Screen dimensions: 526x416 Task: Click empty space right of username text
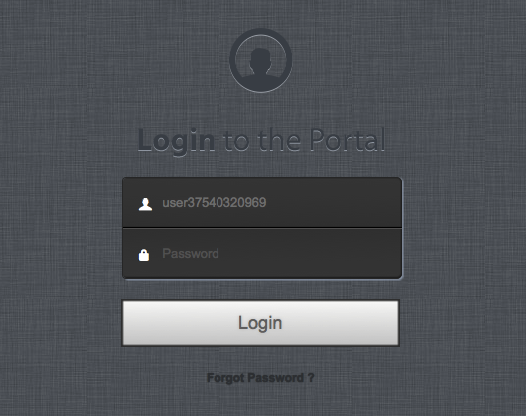tap(332, 203)
